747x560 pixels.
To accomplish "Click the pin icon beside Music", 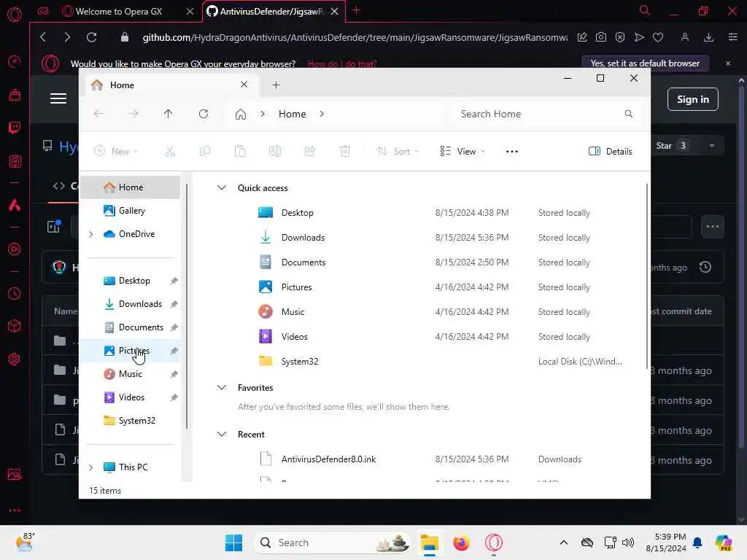I will (x=174, y=374).
